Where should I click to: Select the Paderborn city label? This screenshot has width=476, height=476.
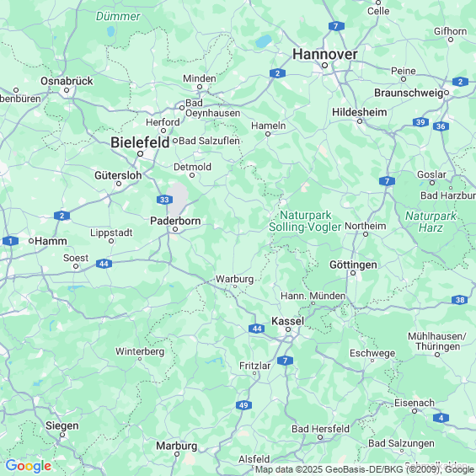[x=175, y=221]
